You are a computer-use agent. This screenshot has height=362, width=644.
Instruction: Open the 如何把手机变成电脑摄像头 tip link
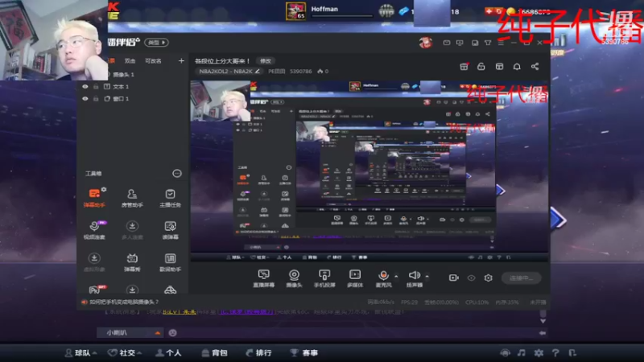click(x=124, y=302)
